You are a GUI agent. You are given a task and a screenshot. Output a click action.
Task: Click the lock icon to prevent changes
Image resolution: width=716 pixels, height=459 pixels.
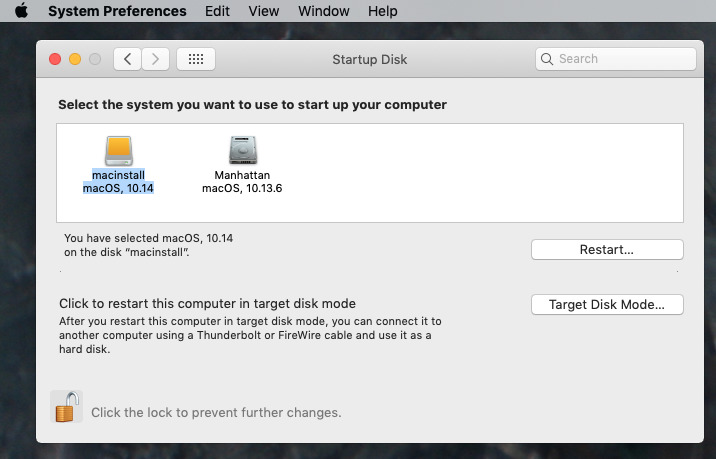pos(66,406)
